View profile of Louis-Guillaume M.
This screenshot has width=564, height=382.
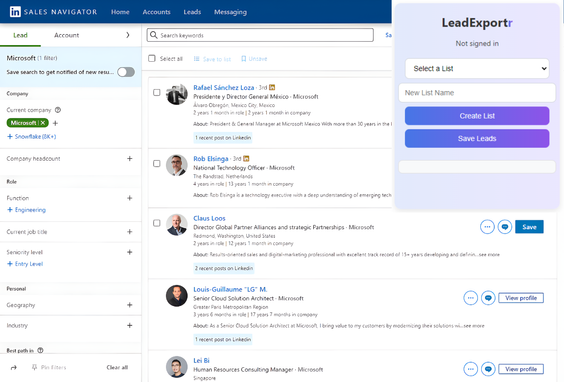point(521,298)
